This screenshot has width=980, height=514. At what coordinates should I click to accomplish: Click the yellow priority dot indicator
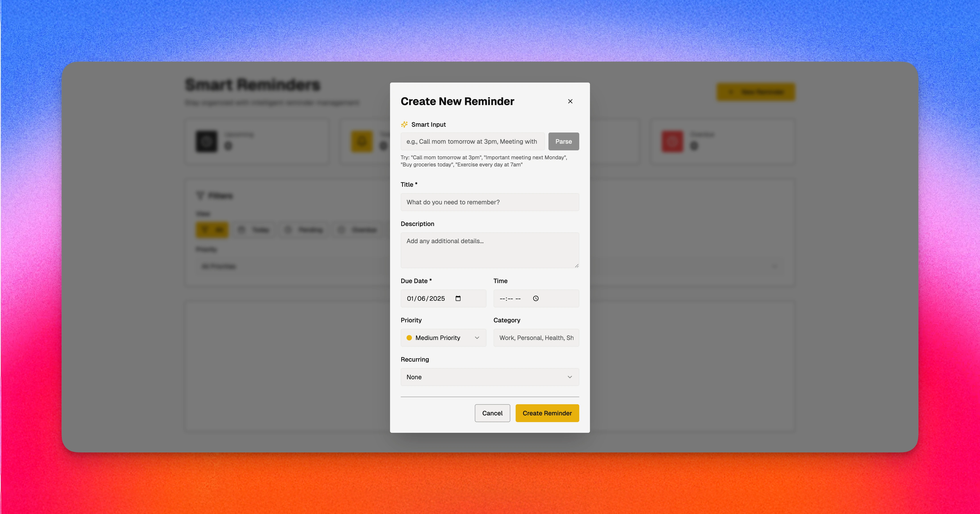click(409, 338)
